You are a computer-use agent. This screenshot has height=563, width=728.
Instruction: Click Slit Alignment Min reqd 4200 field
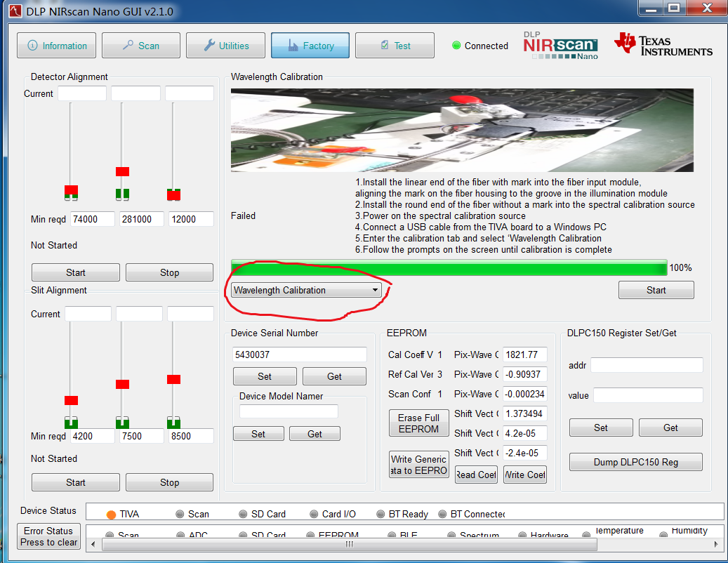(93, 437)
